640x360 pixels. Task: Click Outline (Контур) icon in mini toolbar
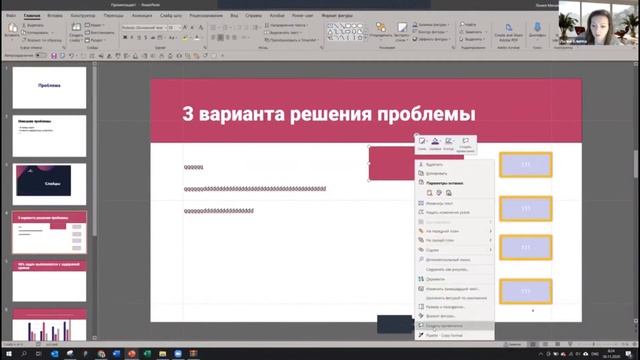449,141
